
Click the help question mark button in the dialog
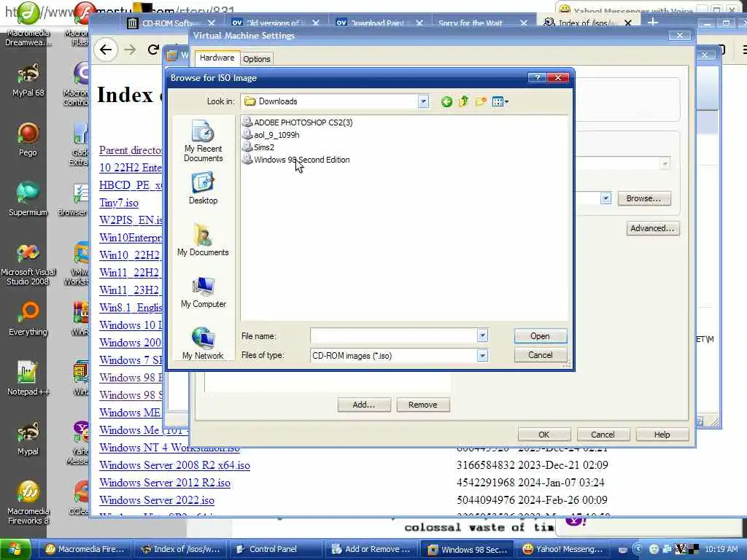coord(538,77)
